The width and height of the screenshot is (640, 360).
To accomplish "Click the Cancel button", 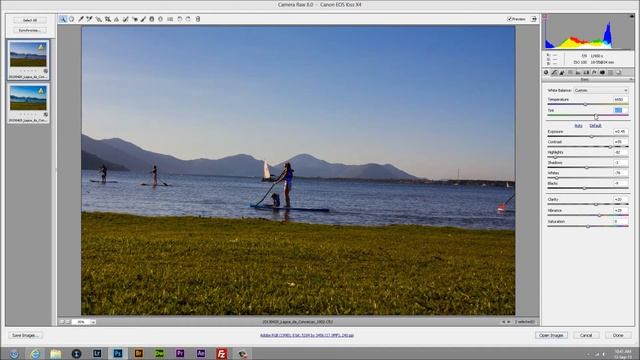I will click(586, 336).
